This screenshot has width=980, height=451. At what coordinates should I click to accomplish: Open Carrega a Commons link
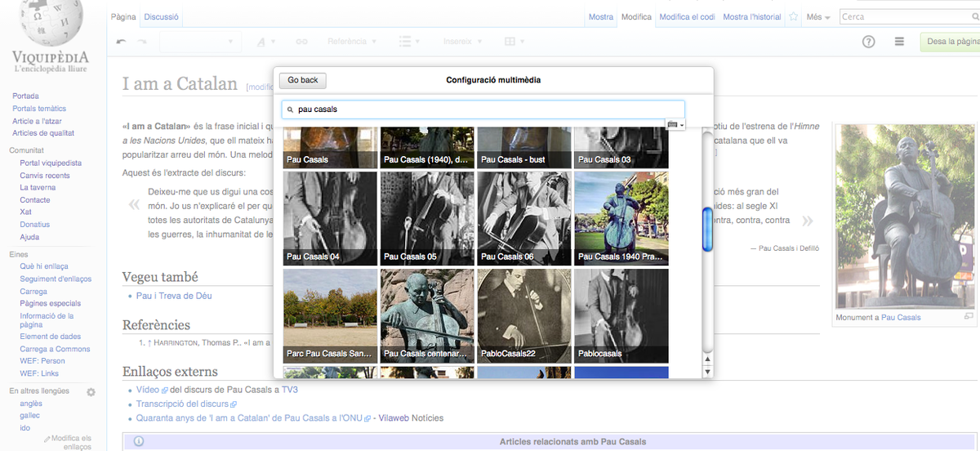[55, 349]
